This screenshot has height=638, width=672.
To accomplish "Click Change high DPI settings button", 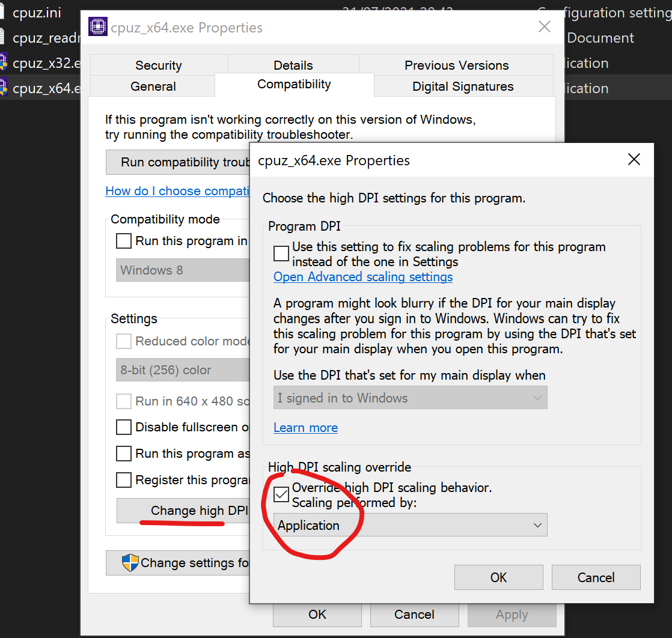I will coord(183,510).
